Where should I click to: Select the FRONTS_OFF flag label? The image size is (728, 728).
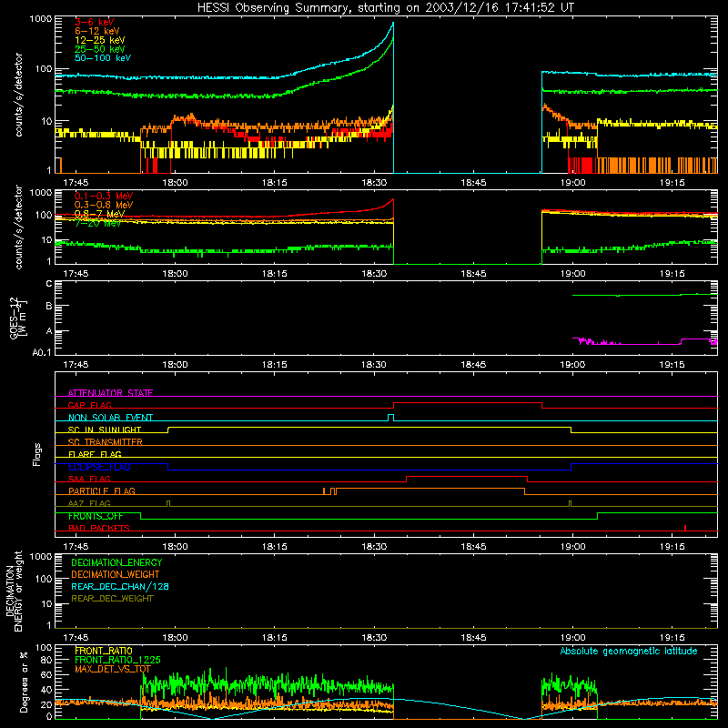pos(96,516)
